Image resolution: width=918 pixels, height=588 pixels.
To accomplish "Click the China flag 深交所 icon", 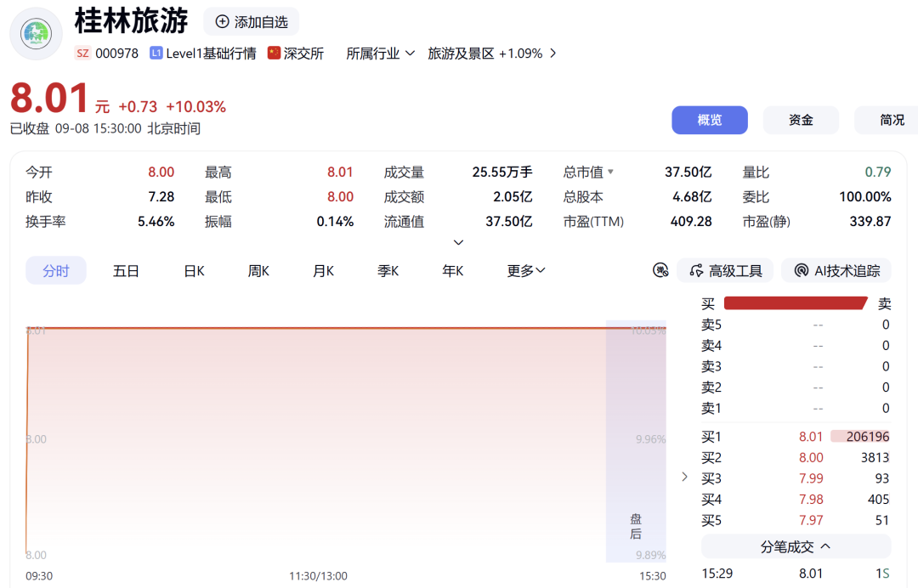I will pos(274,53).
